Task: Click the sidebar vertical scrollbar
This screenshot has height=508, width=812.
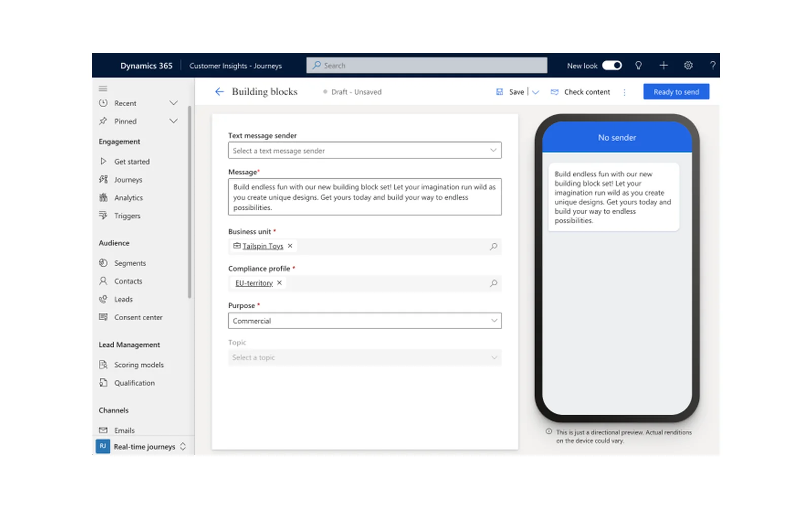Action: (x=190, y=202)
